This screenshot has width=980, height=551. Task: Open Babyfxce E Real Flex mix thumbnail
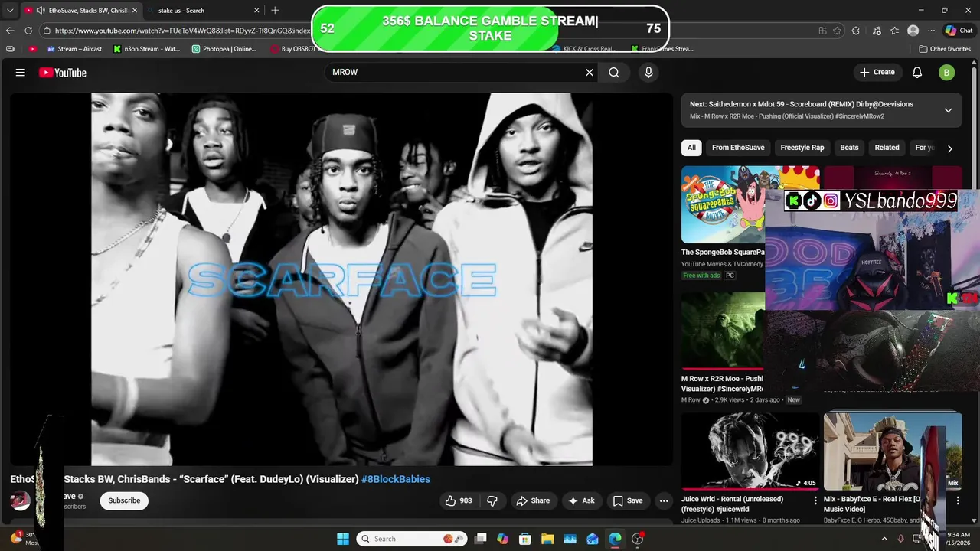point(893,452)
